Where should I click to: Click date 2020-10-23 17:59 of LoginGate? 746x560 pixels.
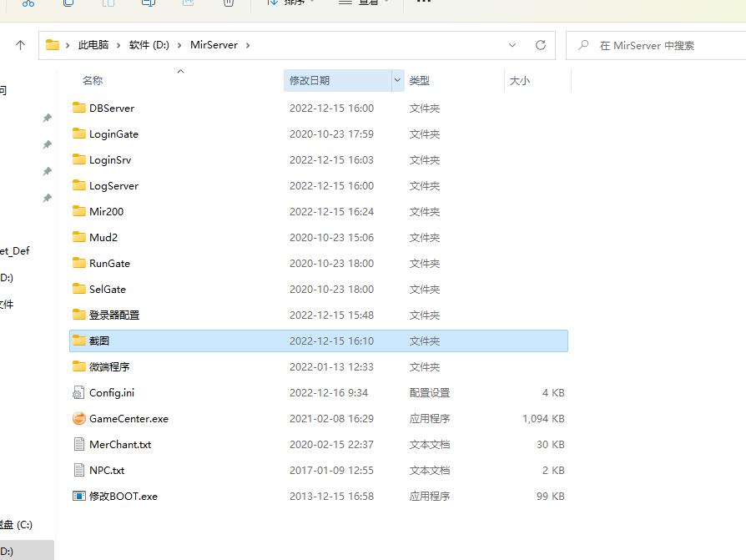point(331,134)
